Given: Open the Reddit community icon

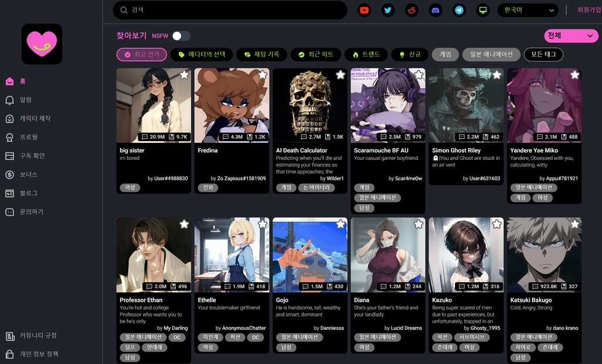Looking at the screenshot, I should [x=412, y=10].
